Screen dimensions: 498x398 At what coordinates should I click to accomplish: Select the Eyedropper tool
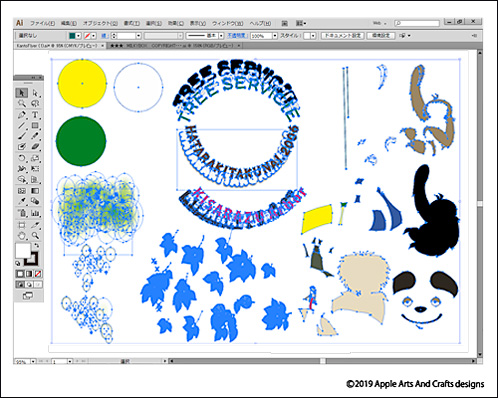coord(22,201)
